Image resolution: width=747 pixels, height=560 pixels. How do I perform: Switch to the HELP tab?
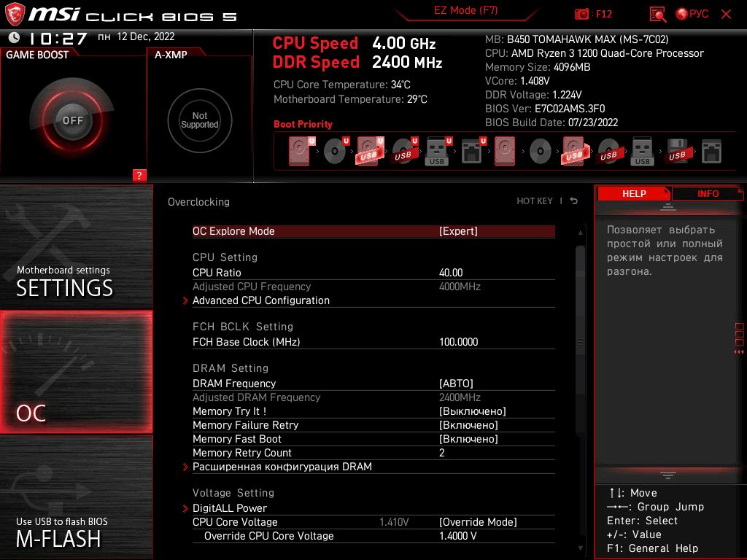pos(634,193)
